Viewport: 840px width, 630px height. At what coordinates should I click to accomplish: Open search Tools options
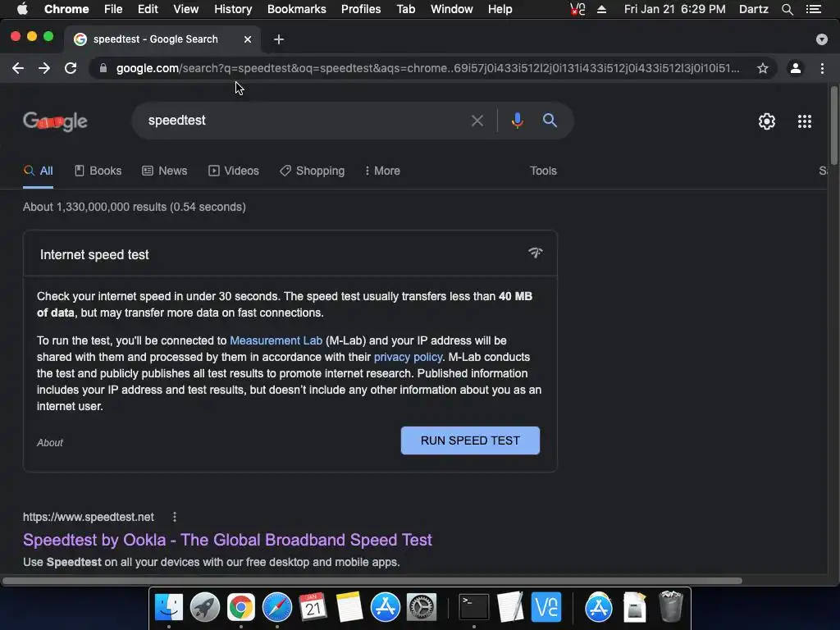coord(543,171)
